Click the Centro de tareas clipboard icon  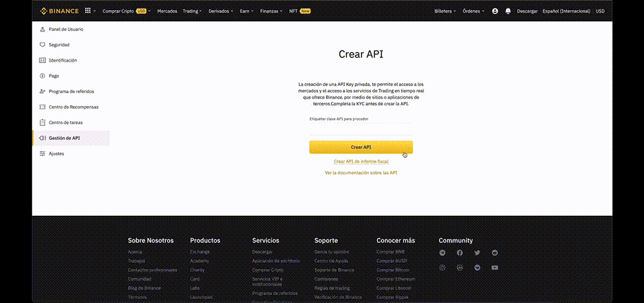[42, 123]
